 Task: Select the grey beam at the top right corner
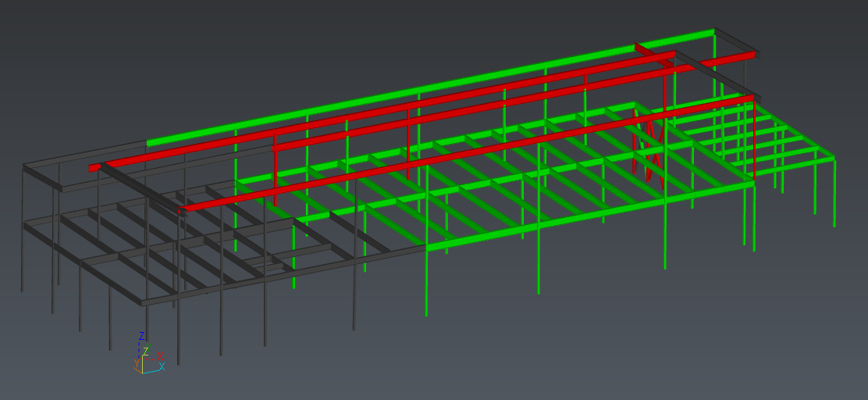(736, 38)
